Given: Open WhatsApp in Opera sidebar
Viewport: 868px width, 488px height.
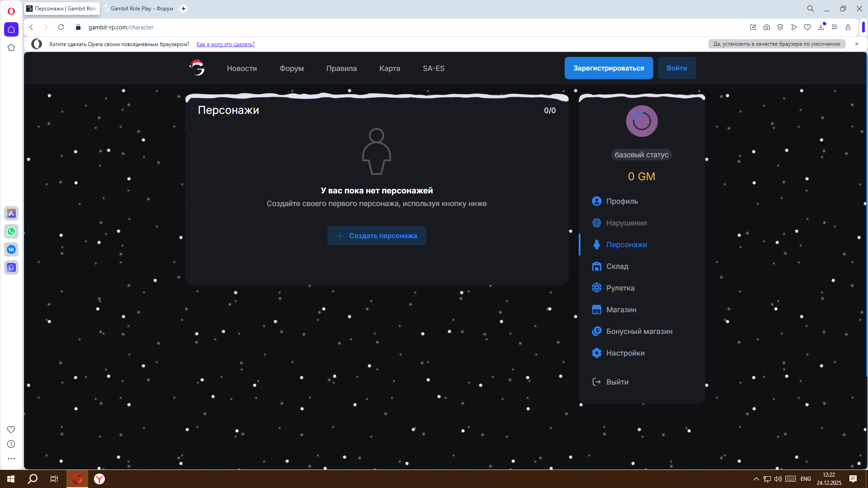Looking at the screenshot, I should coord(11,231).
